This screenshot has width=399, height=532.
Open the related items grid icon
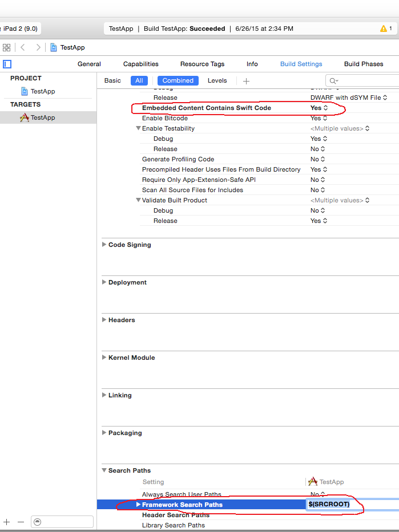pyautogui.click(x=7, y=48)
